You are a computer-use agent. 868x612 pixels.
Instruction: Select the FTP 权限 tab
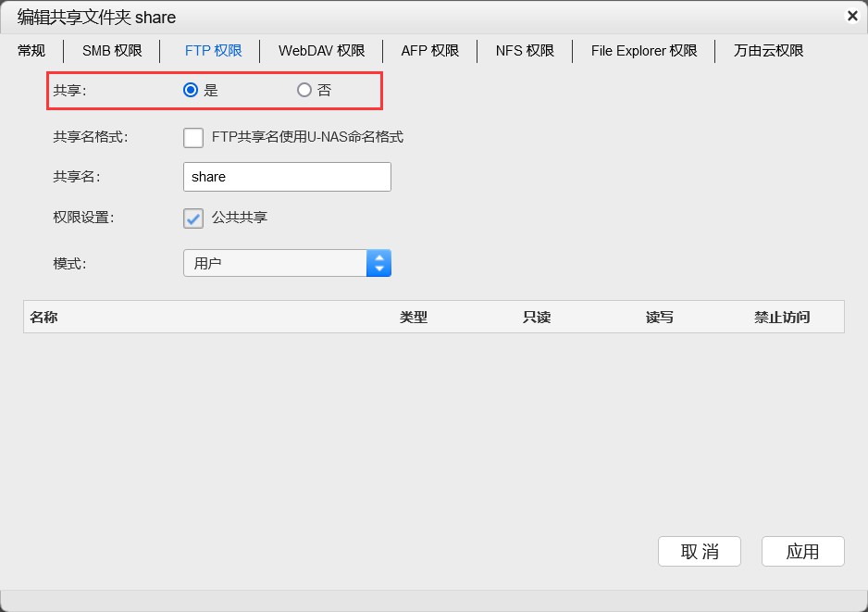tap(213, 51)
